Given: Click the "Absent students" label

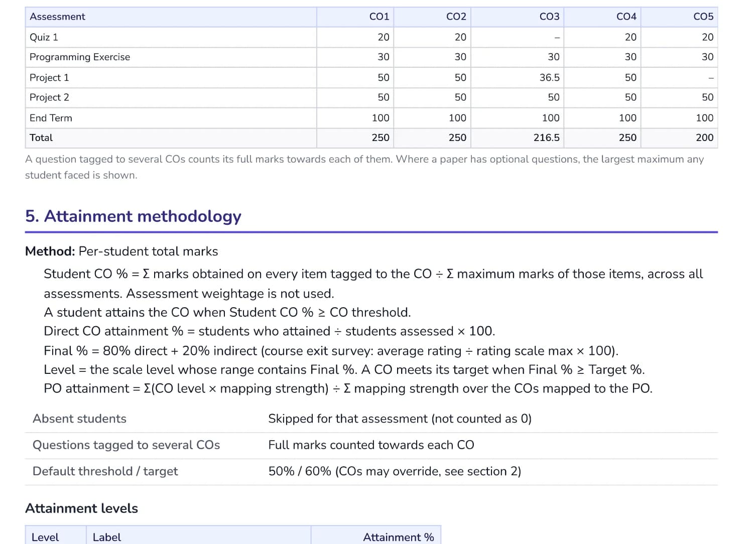Looking at the screenshot, I should (x=79, y=419).
